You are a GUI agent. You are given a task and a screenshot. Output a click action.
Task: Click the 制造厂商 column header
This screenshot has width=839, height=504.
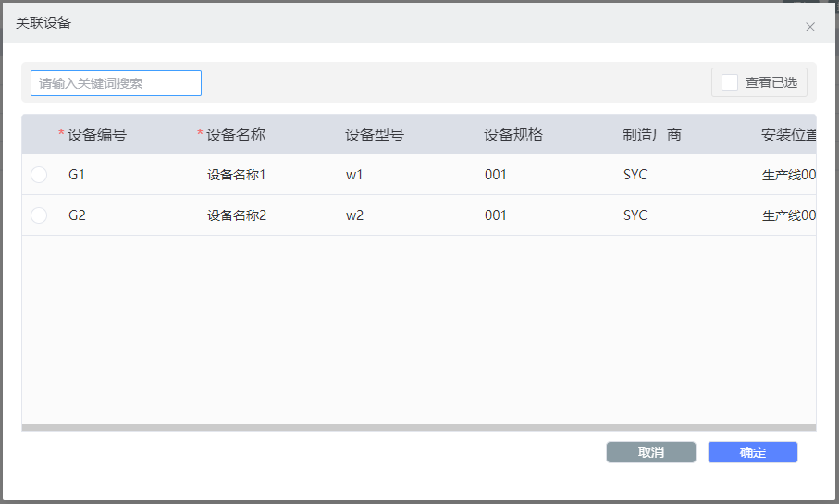pos(651,135)
